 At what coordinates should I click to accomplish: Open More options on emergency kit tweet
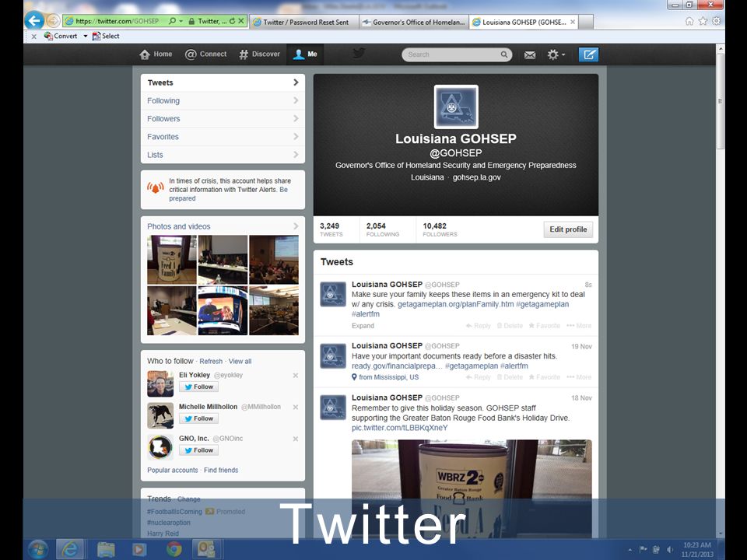pos(579,326)
